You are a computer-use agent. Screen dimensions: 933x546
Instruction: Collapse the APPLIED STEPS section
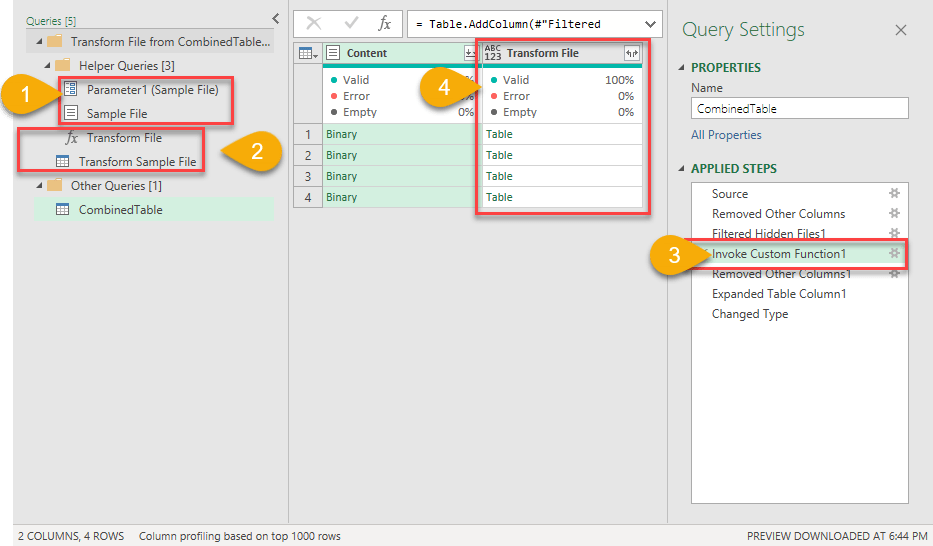[x=683, y=169]
